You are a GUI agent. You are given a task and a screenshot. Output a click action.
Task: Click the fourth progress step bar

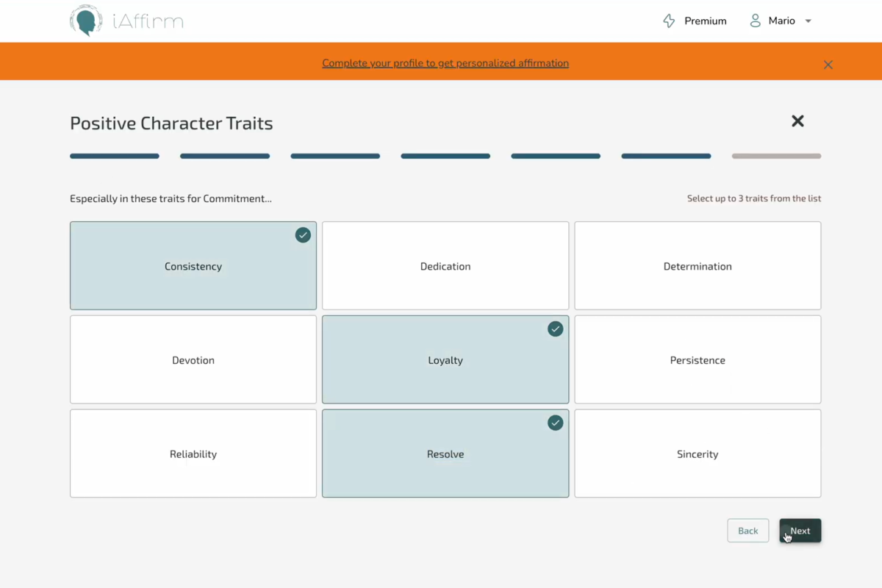pyautogui.click(x=445, y=156)
